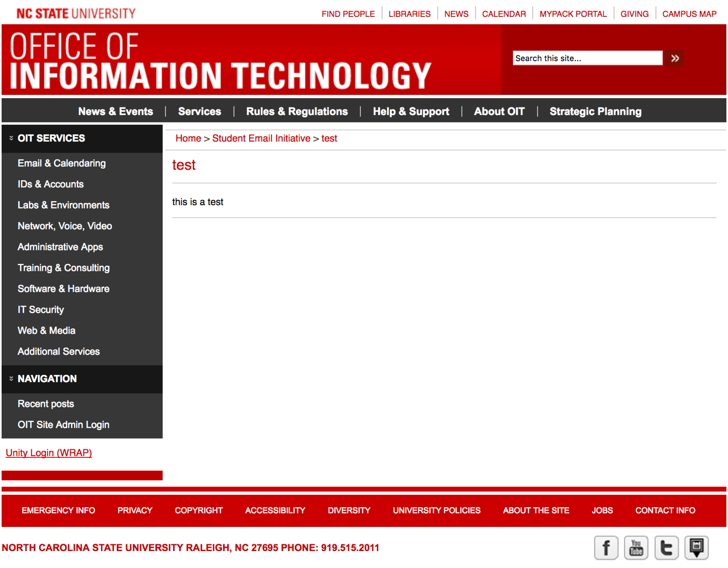This screenshot has width=728, height=568.
Task: Select Administrative Apps in sidebar
Action: pyautogui.click(x=60, y=247)
